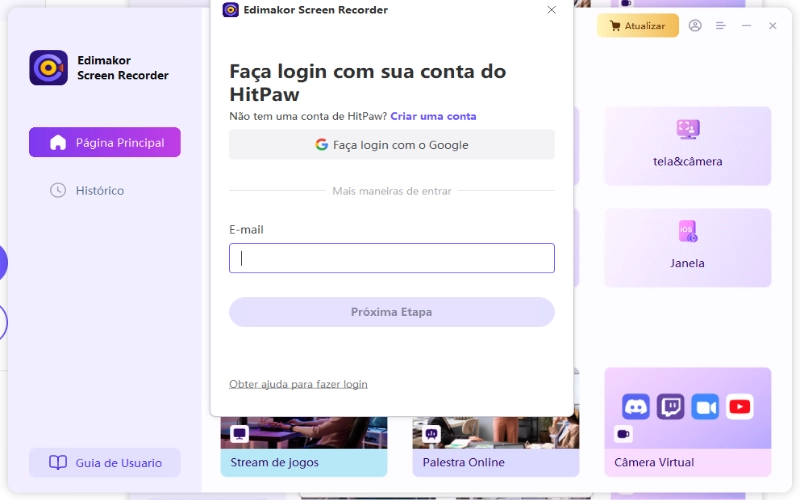
Task: Click the YouTube icon in Câmera Virtual
Action: [x=739, y=406]
